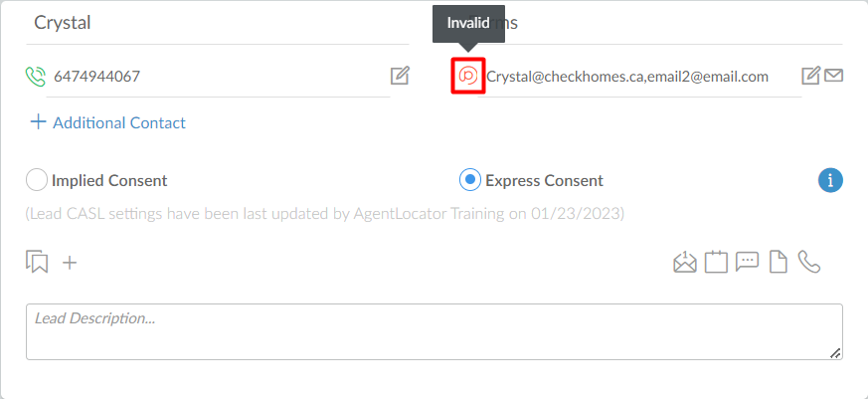The height and width of the screenshot is (399, 868).
Task: Open the calendar appointment icon
Action: [x=716, y=262]
